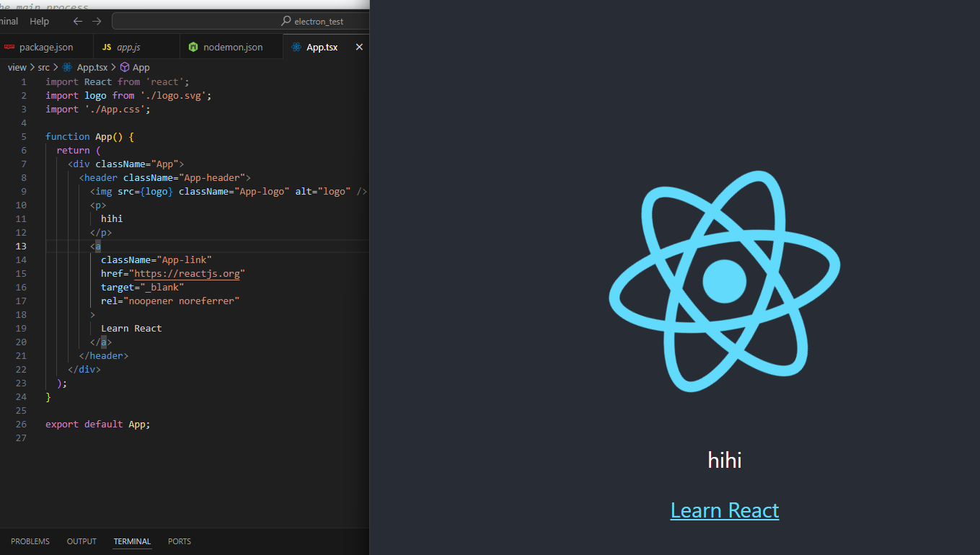Open the OUTPUT panel tab
The width and height of the screenshot is (980, 555).
[x=81, y=541]
